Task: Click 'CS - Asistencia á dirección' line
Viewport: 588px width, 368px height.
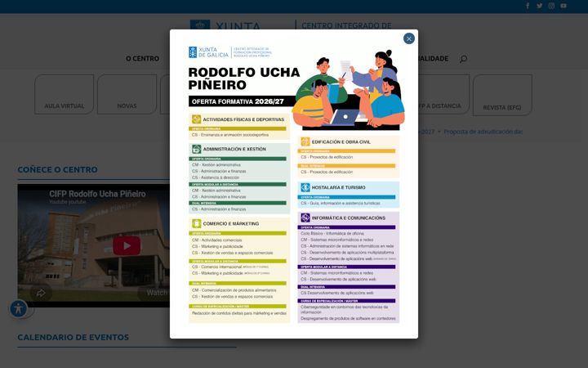Action: pos(216,177)
